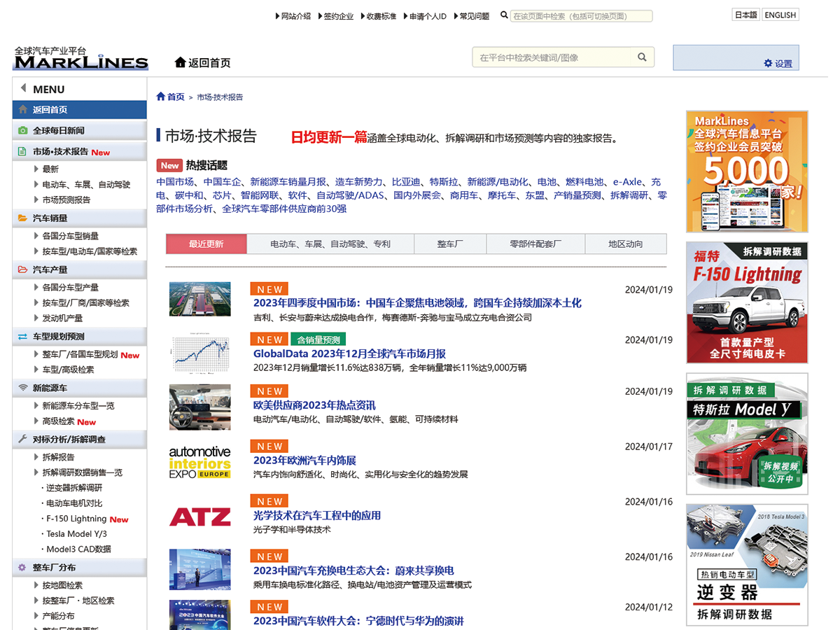This screenshot has width=840, height=630.
Task: Open the 2023年四季度中国市场 report
Action: pos(417,303)
